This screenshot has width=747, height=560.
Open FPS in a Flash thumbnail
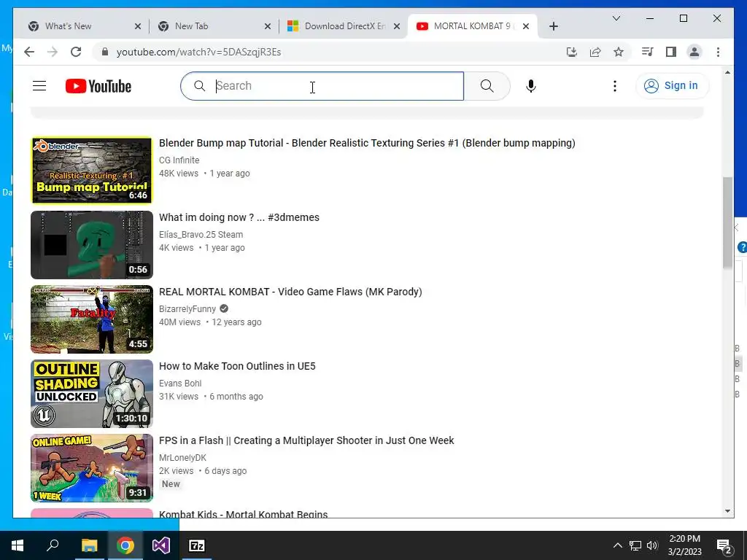[92, 467]
